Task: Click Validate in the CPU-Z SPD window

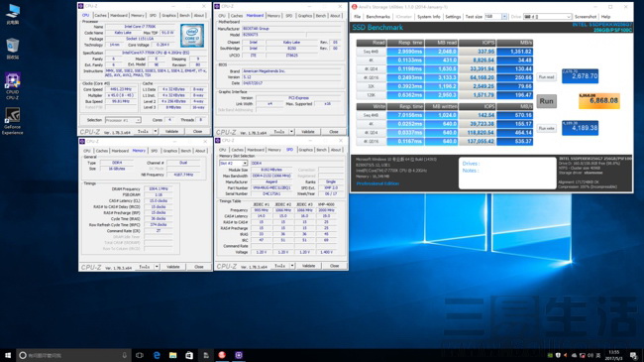Action: [308, 266]
